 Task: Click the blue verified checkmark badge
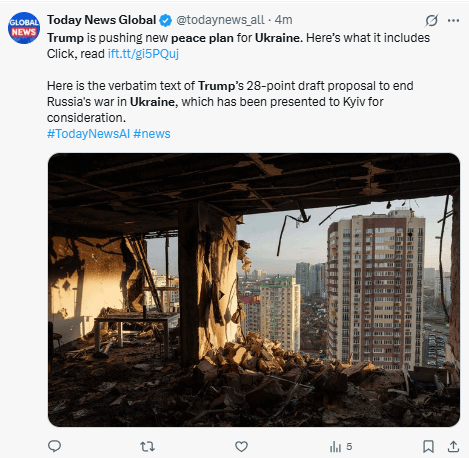165,20
